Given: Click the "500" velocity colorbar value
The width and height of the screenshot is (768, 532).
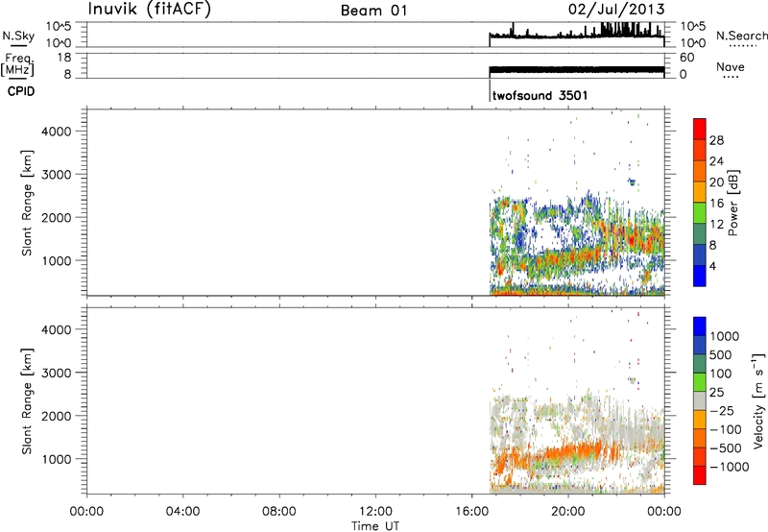Looking at the screenshot, I should 721,355.
